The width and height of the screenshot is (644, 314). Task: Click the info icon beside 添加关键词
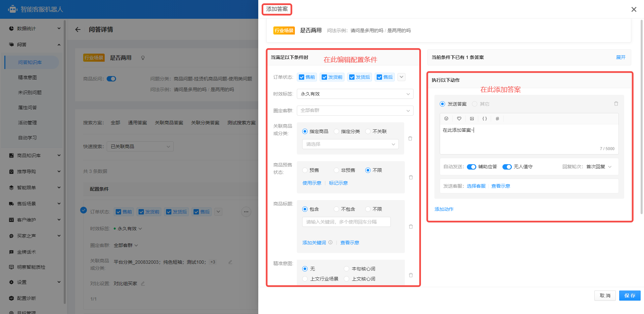[x=330, y=242]
